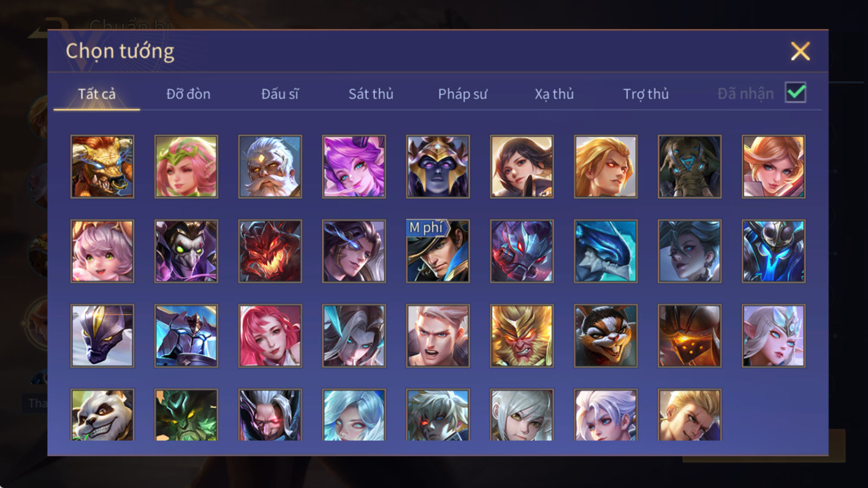Image resolution: width=868 pixels, height=488 pixels.
Task: Select the Tất cả tab
Action: point(97,94)
